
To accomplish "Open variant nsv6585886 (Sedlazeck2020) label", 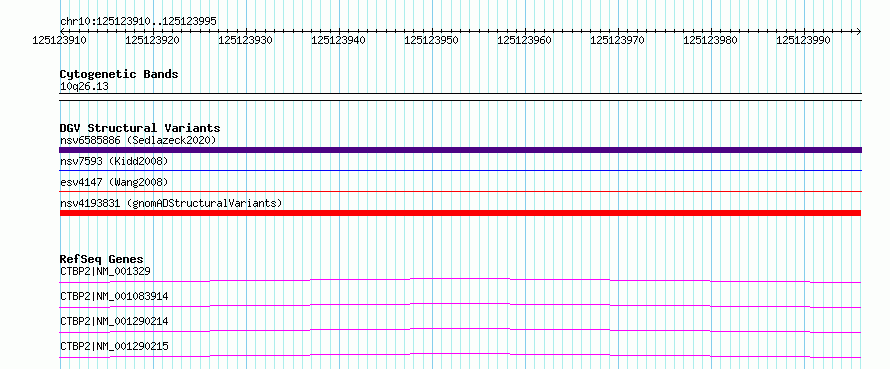I will pos(138,140).
